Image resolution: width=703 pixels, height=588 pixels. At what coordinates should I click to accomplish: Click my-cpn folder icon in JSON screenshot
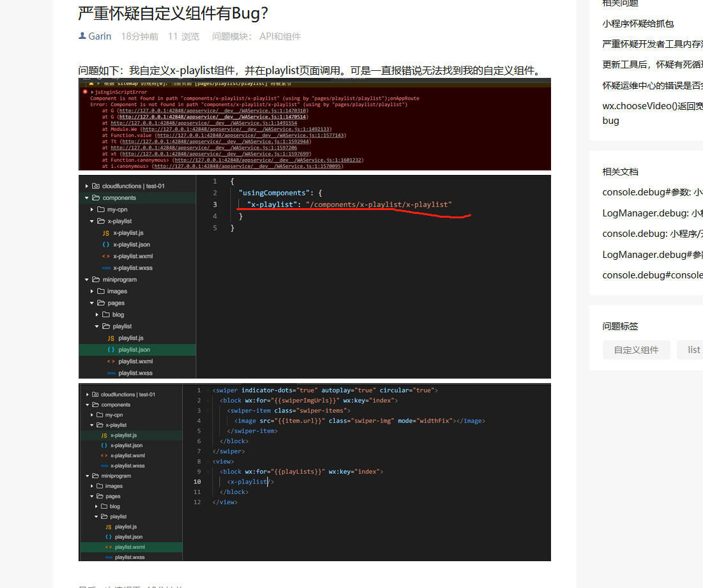[101, 209]
